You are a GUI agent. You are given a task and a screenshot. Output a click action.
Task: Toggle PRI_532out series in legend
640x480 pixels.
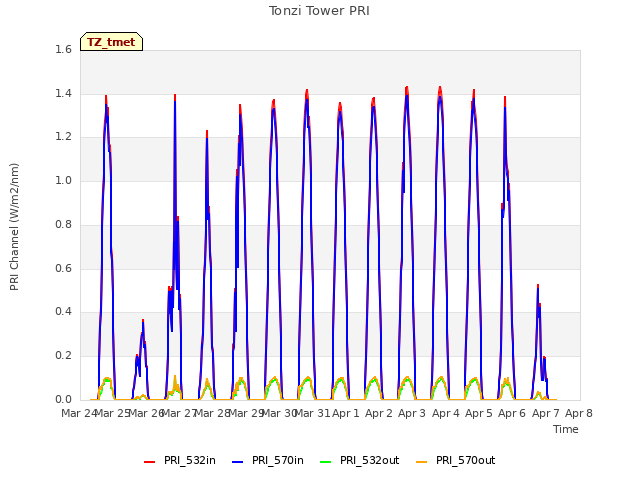pos(360,460)
